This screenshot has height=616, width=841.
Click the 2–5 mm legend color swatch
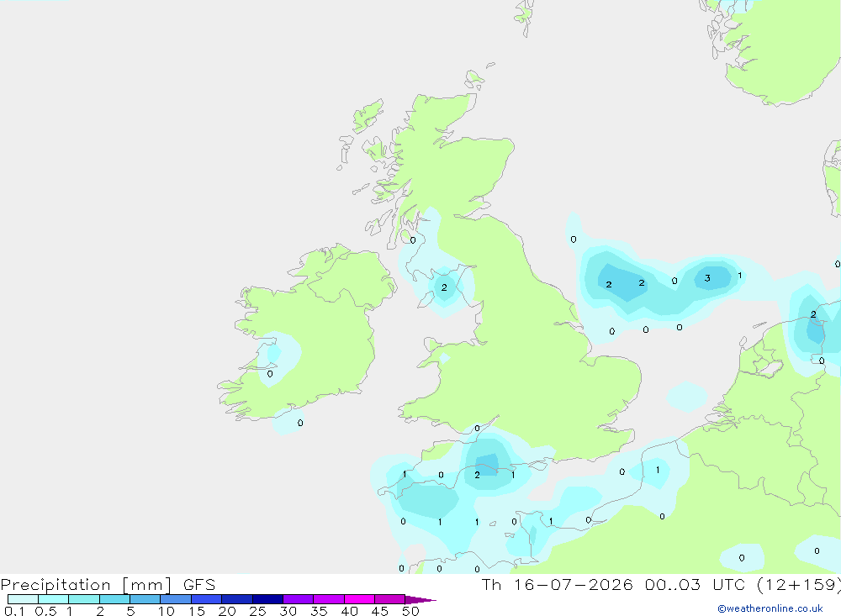click(114, 599)
